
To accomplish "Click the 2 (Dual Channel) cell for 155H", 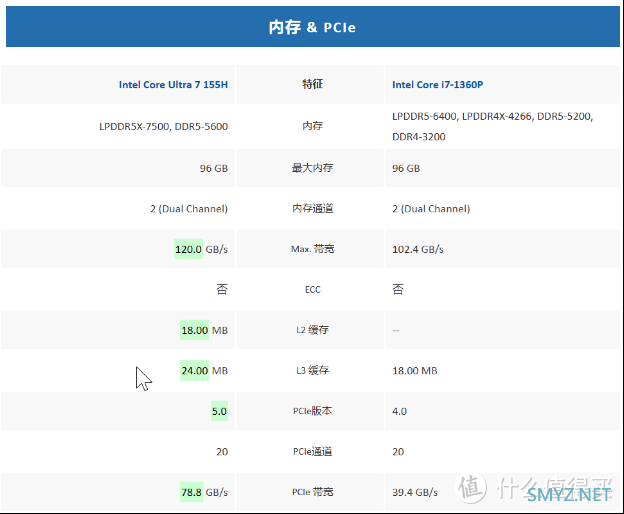I will click(189, 209).
